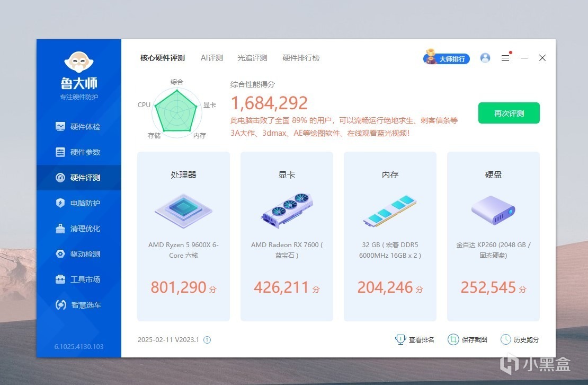The image size is (588, 385).
Task: Click AMD Radeon RX 7600 text
Action: (287, 250)
